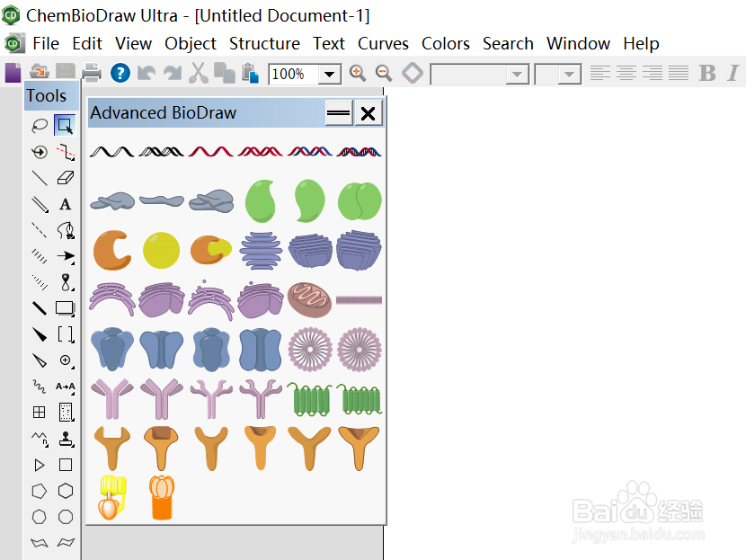Pick the mitochondrion template
The height and width of the screenshot is (560, 746).
coord(310,299)
